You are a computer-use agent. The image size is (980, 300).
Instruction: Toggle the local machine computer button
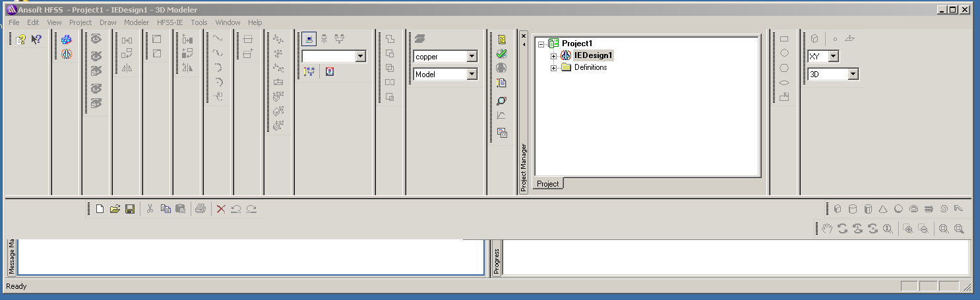(x=309, y=39)
